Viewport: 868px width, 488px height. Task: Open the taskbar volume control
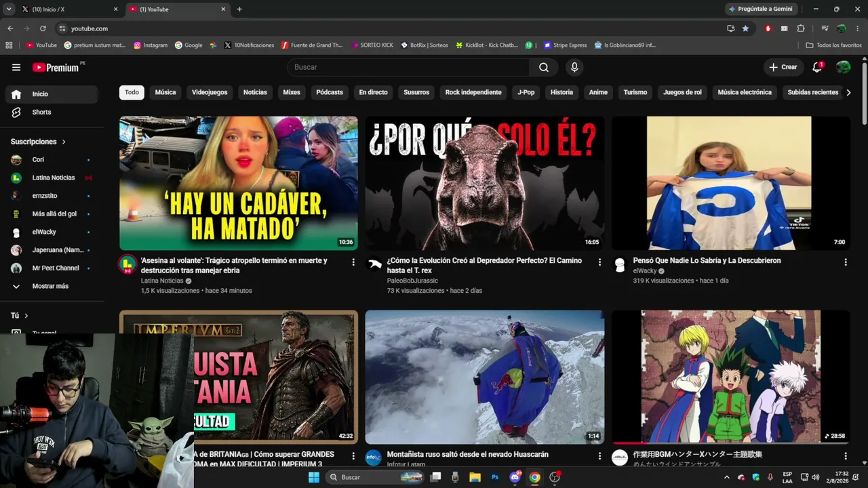coord(815,477)
